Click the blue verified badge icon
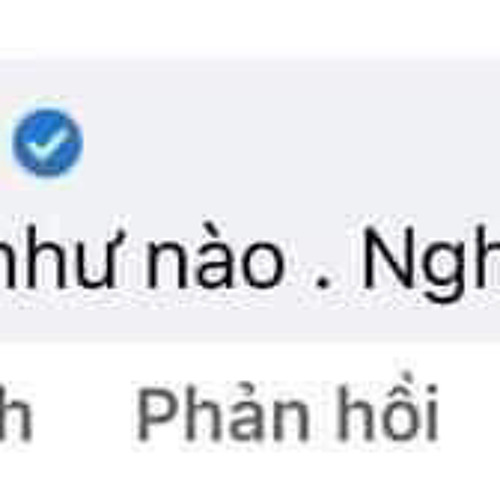The height and width of the screenshot is (500, 500). click(x=48, y=143)
